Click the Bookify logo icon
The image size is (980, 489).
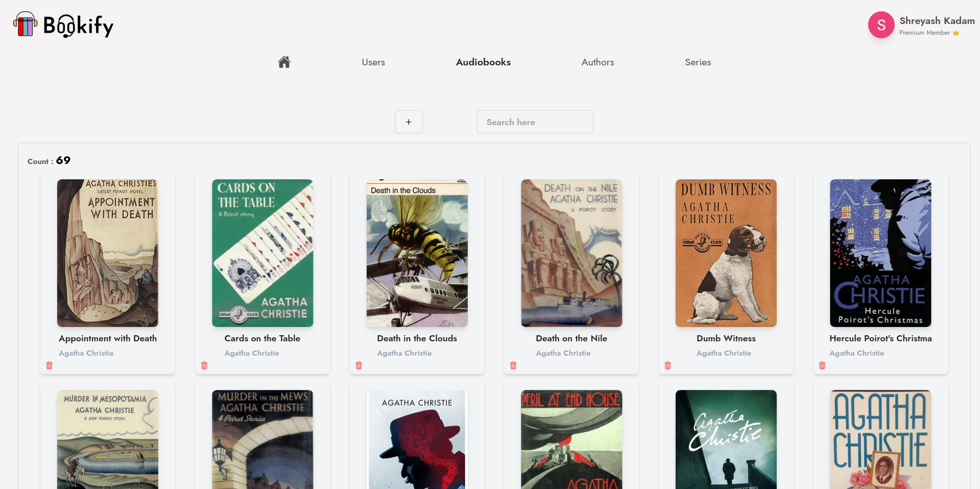(25, 24)
